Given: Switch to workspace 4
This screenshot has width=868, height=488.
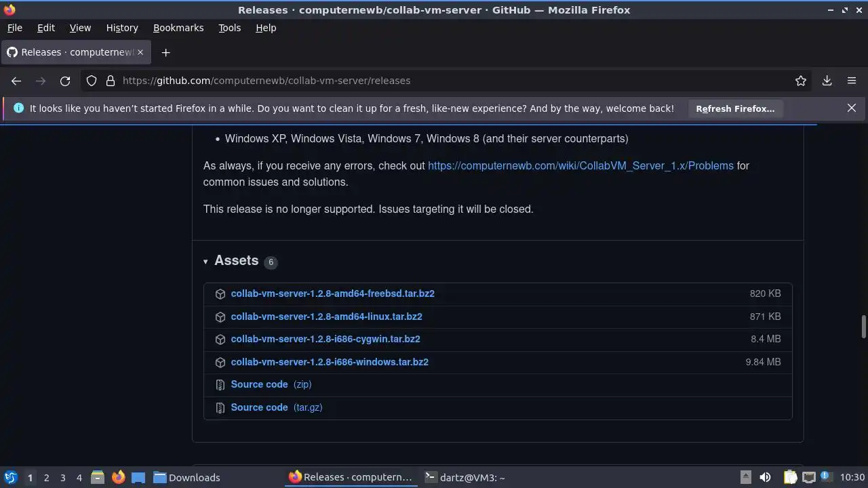Looking at the screenshot, I should [x=79, y=478].
